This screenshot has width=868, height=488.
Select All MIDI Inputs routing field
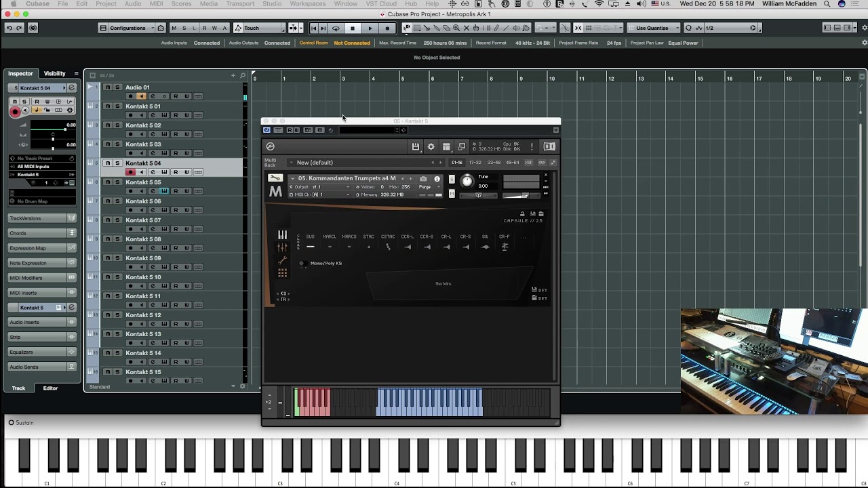click(x=42, y=166)
